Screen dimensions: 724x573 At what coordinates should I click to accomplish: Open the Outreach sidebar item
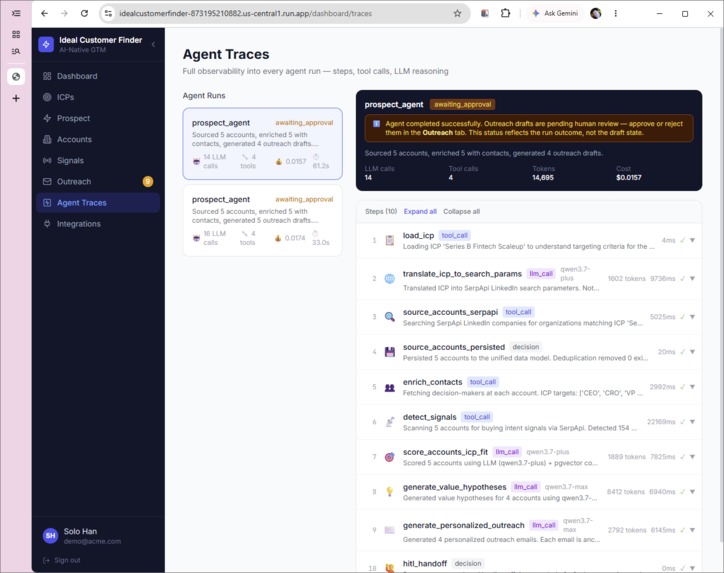point(98,181)
